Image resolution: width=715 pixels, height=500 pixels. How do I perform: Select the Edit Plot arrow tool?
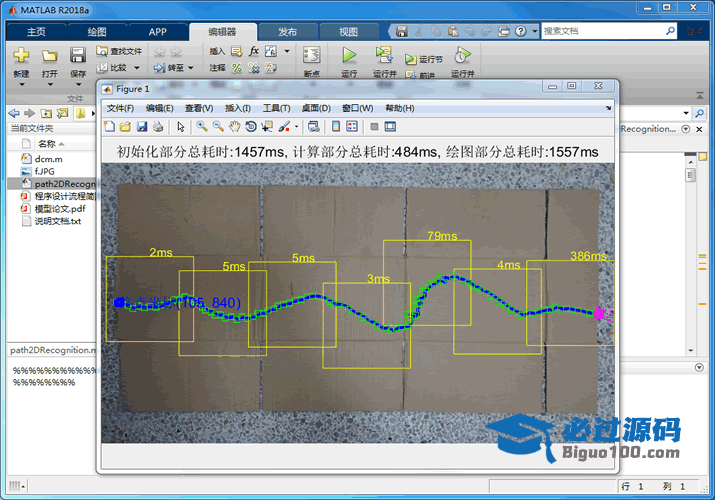point(181,127)
